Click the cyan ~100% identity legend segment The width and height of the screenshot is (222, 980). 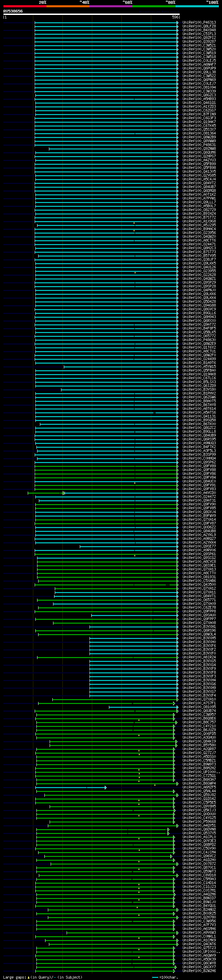point(197,6)
